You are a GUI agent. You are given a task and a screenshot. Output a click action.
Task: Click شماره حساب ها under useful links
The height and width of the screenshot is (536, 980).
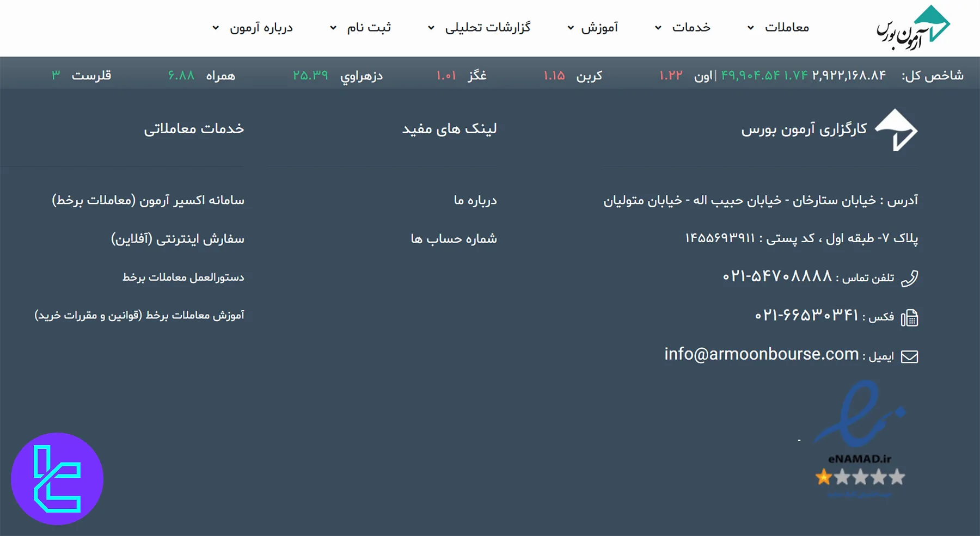[453, 238]
